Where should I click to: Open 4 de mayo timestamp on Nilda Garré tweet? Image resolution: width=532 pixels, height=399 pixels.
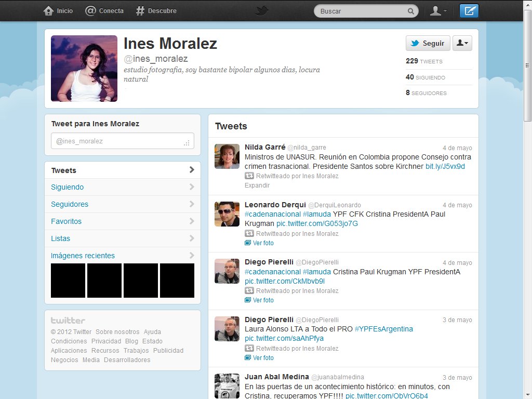457,148
